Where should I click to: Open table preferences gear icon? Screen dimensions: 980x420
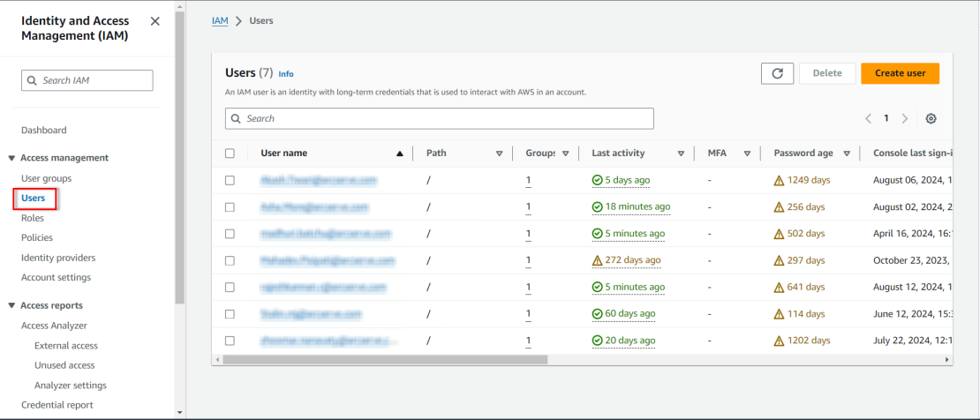[x=931, y=118]
